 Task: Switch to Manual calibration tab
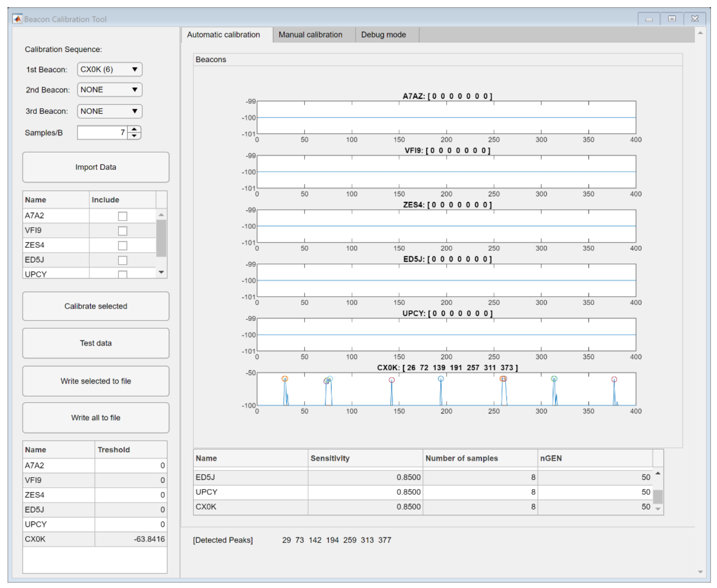pos(310,35)
